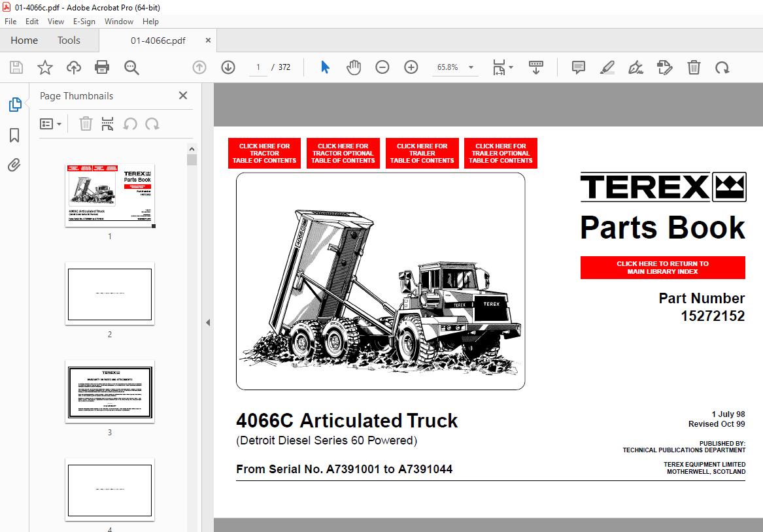Open Page Thumbnails sidebar icon

point(15,105)
